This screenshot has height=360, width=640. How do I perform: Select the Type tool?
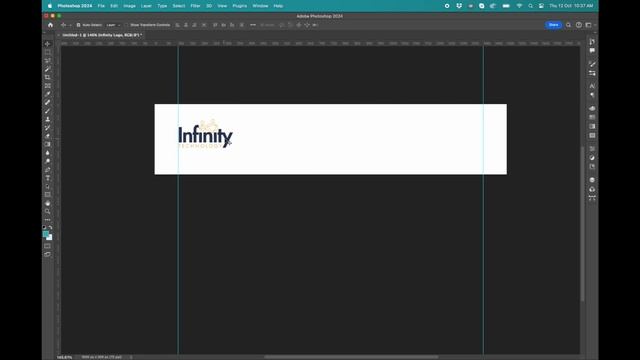click(x=47, y=178)
